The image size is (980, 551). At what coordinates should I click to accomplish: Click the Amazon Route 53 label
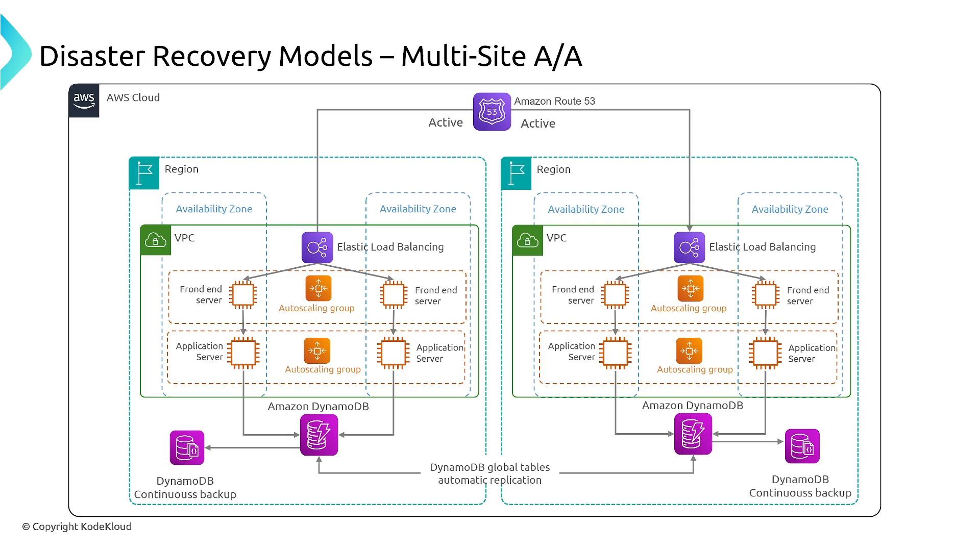click(x=554, y=101)
